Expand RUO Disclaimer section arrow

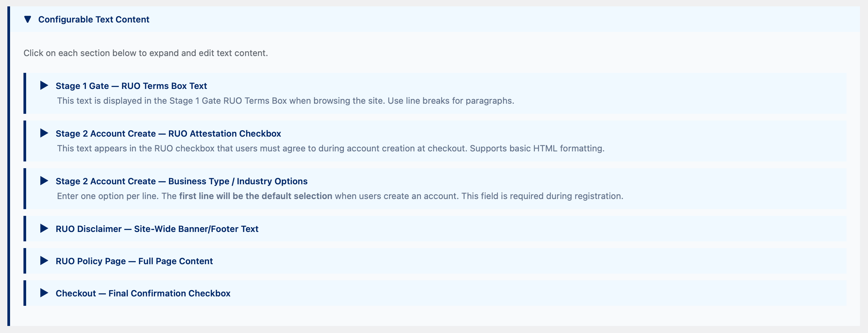coord(44,228)
